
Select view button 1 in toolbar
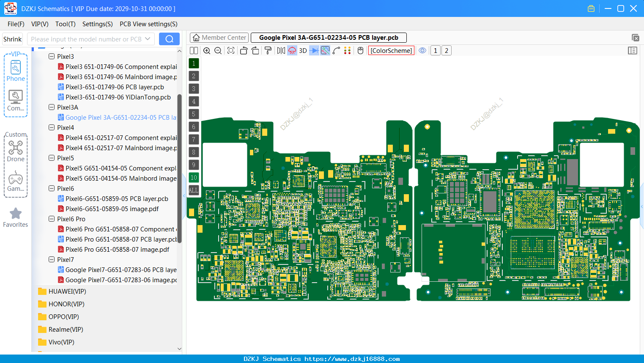click(x=436, y=50)
